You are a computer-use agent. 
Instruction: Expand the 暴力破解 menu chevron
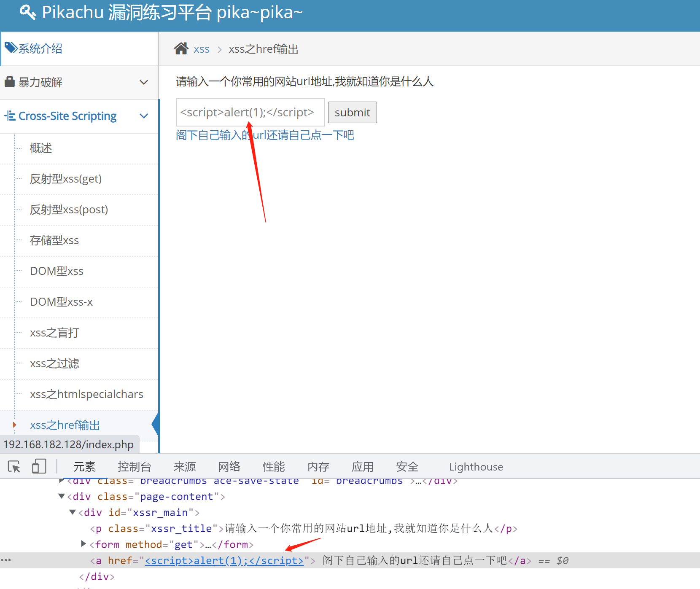[x=144, y=82]
